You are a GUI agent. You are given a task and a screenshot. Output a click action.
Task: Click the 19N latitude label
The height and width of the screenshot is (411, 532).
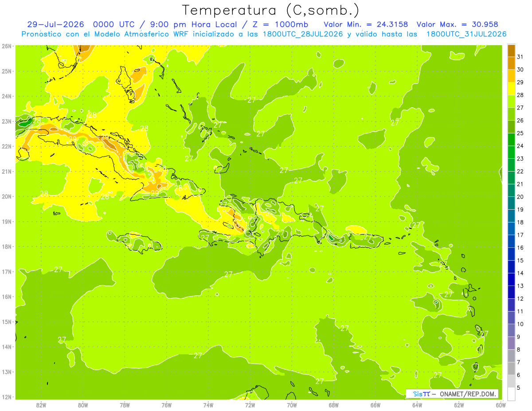point(7,222)
